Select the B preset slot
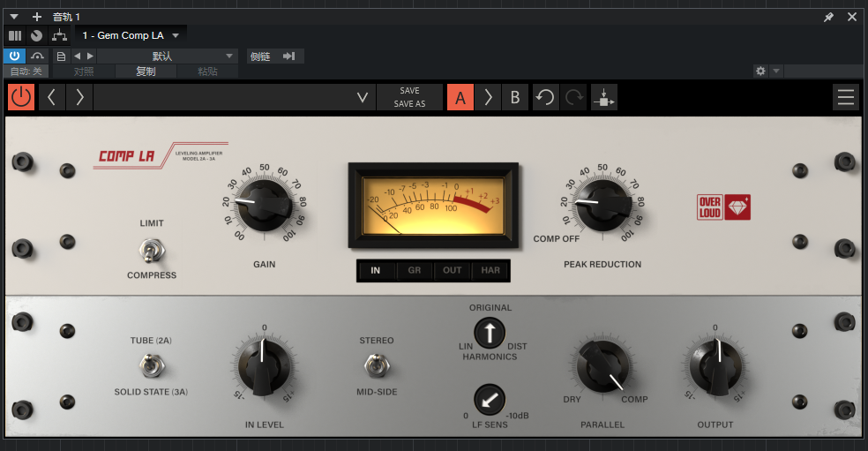The width and height of the screenshot is (868, 451). 515,97
